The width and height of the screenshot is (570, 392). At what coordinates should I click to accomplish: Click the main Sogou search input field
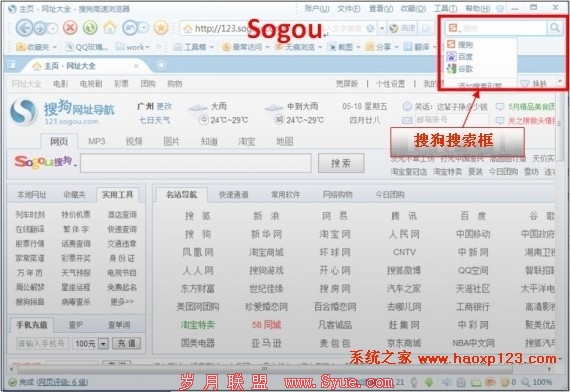tap(196, 163)
